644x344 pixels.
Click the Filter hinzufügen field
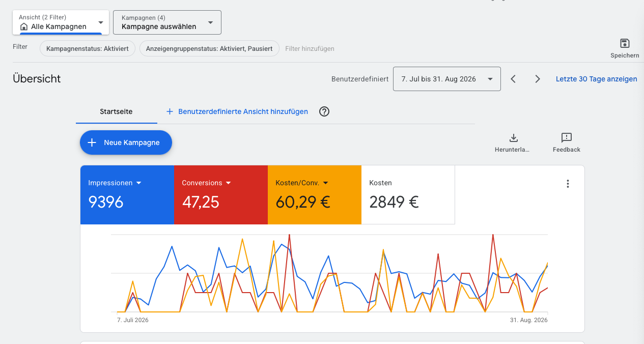(310, 49)
